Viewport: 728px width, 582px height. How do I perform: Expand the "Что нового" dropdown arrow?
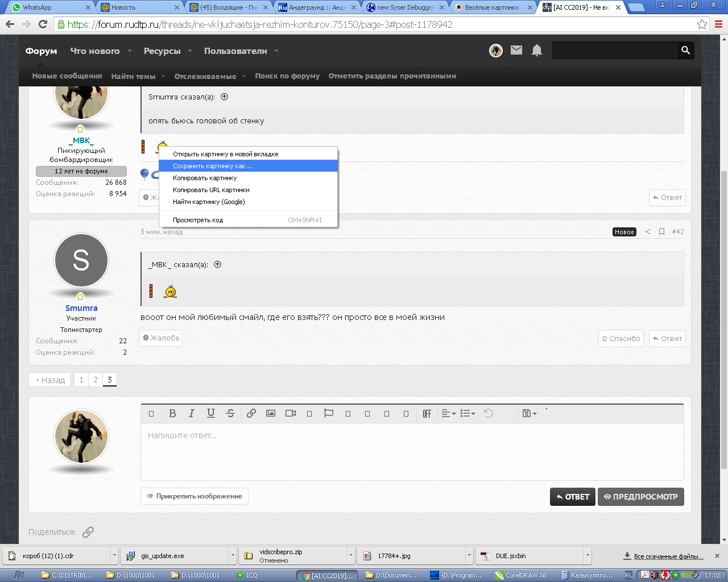pos(130,51)
